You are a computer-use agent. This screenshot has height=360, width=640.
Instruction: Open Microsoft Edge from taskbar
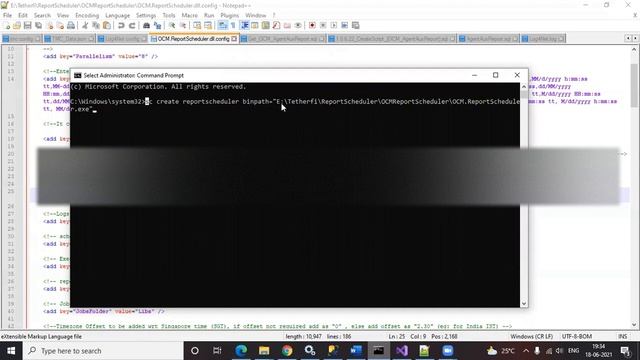(x=241, y=351)
